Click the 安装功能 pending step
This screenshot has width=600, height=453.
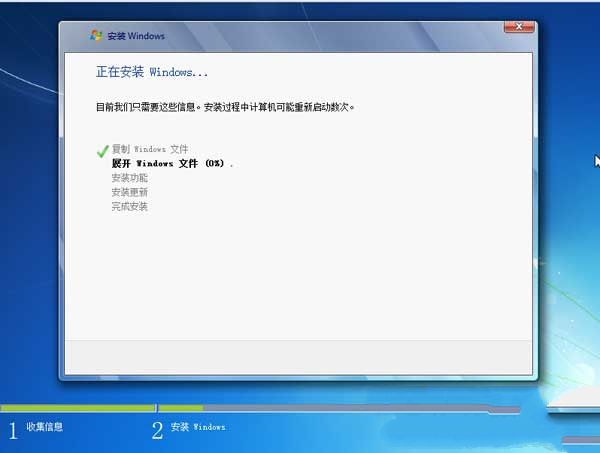click(x=129, y=178)
